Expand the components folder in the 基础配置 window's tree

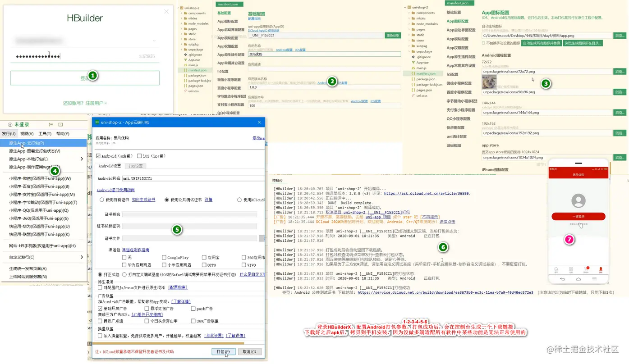click(182, 13)
